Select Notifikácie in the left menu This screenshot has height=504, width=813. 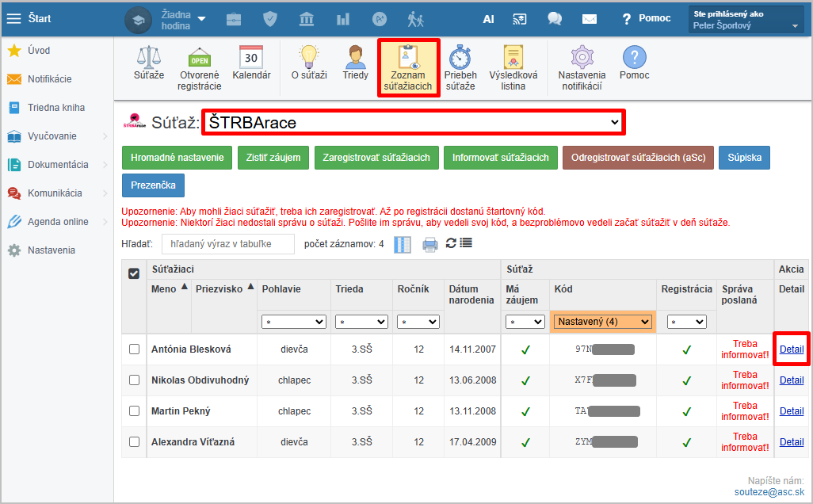(49, 79)
